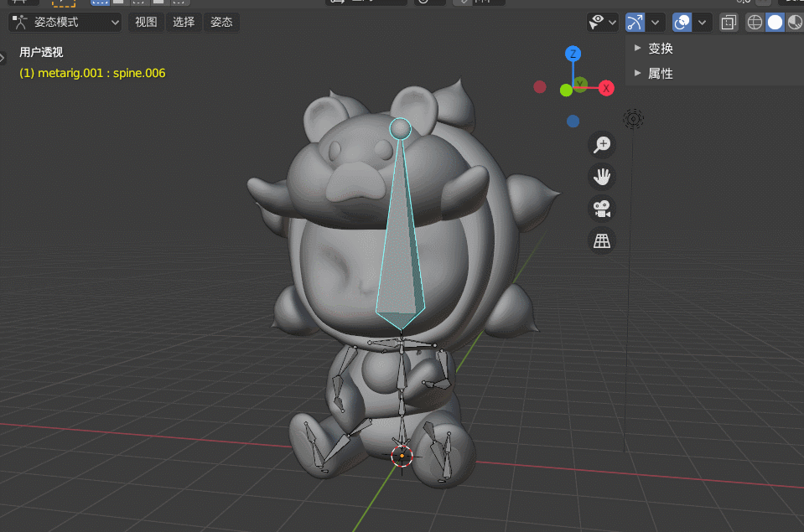Viewport: 804px width, 532px height.
Task: Open the 视图 menu
Action: 146,22
